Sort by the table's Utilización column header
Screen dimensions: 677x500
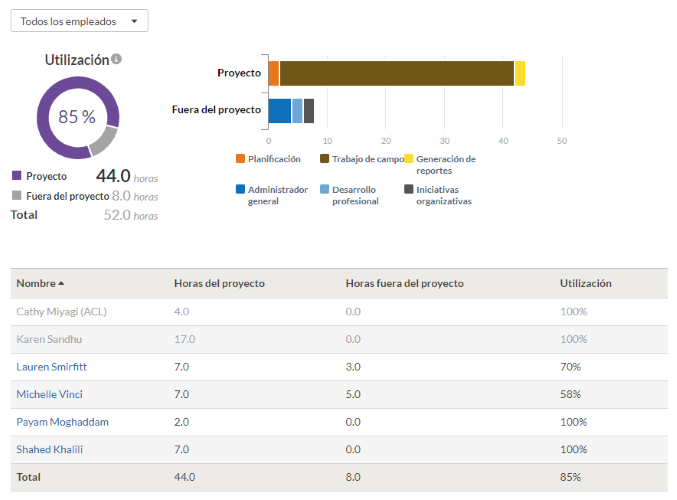585,284
